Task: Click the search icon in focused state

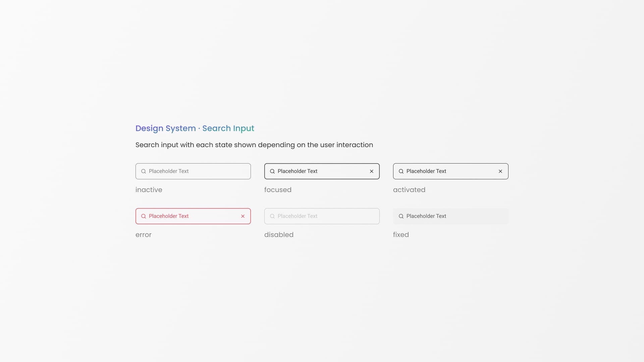Action: (272, 172)
